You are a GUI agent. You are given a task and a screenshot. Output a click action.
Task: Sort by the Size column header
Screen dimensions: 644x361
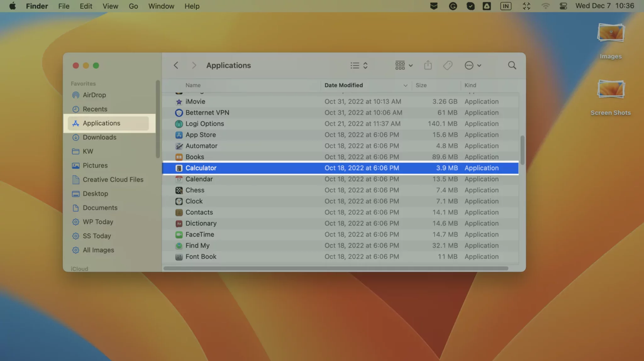(421, 85)
